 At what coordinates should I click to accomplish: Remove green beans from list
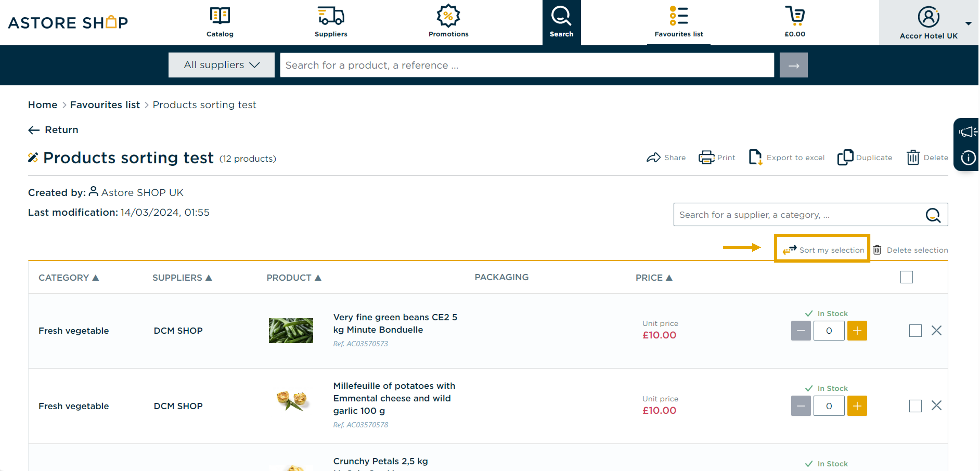937,330
